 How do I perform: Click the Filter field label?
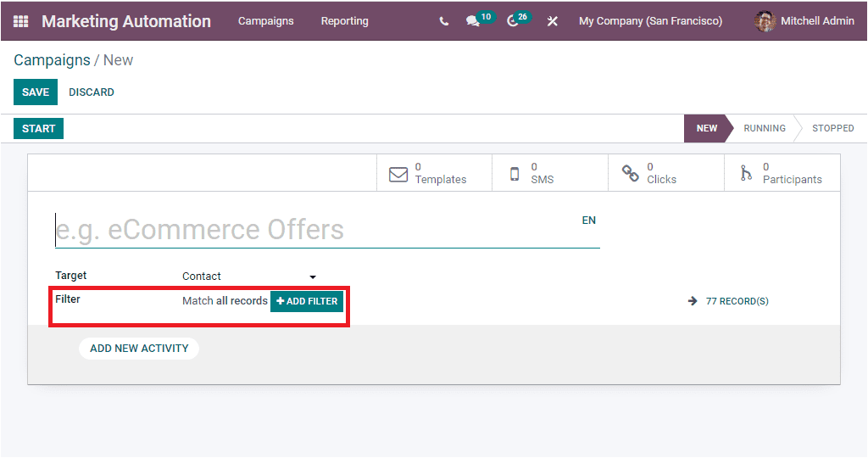(68, 299)
